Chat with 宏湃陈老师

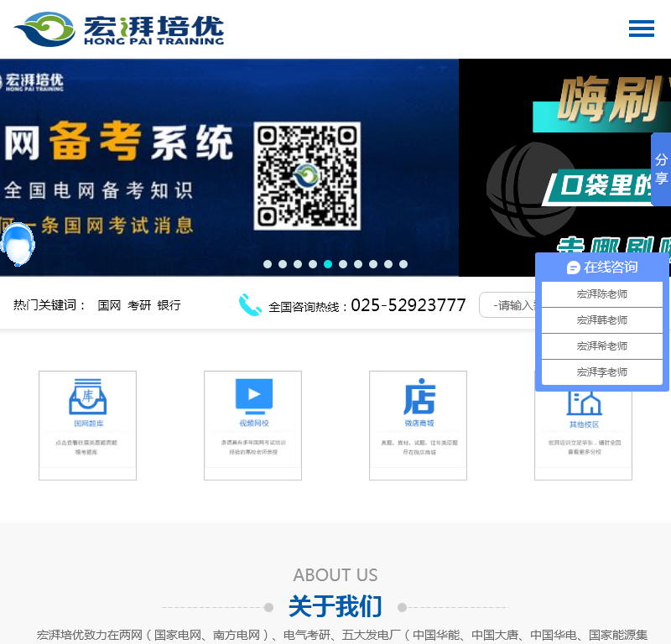(x=602, y=294)
